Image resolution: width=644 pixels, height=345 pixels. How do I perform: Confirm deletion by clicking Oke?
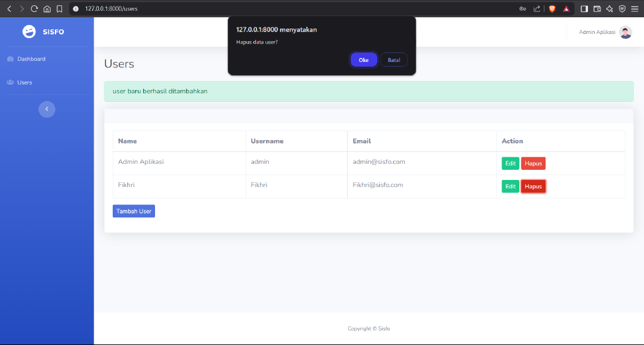(x=363, y=60)
